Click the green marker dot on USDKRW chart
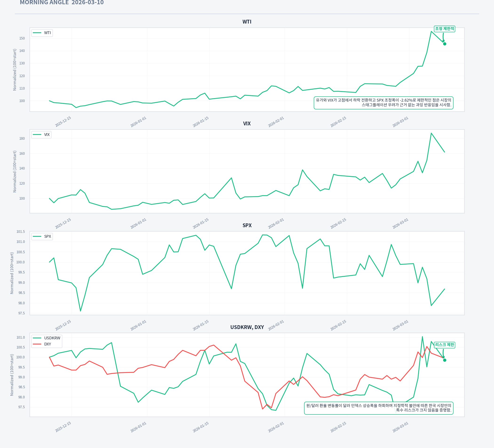The image size is (494, 448). [x=445, y=360]
